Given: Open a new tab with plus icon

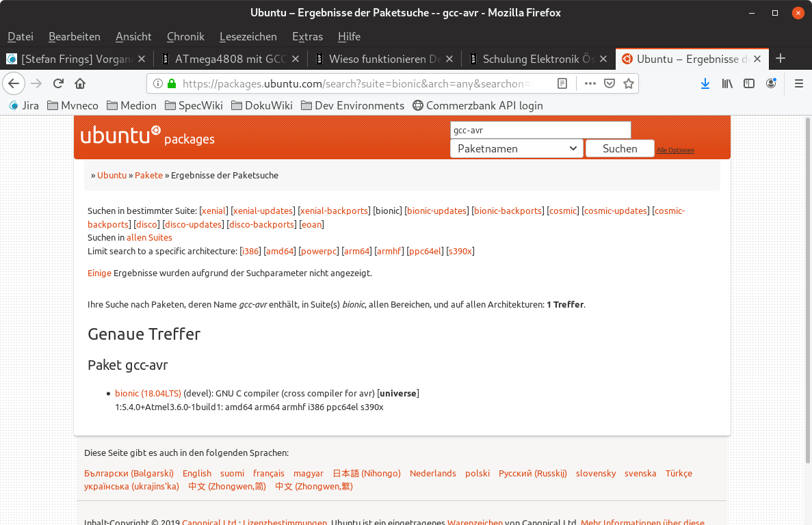Looking at the screenshot, I should click(x=781, y=59).
